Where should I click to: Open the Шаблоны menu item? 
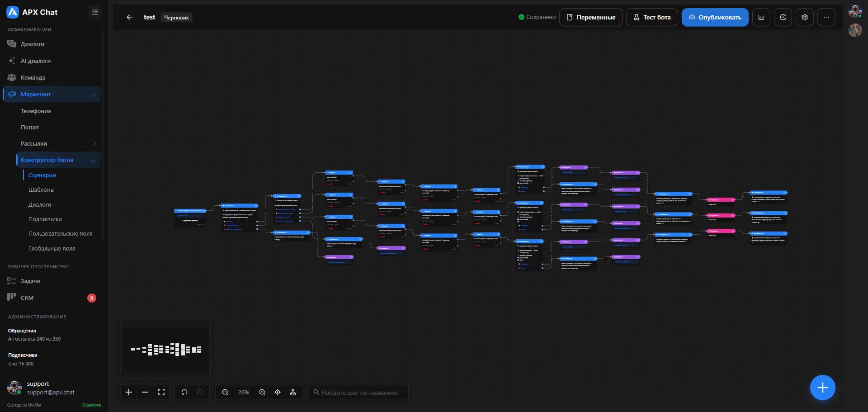[42, 190]
